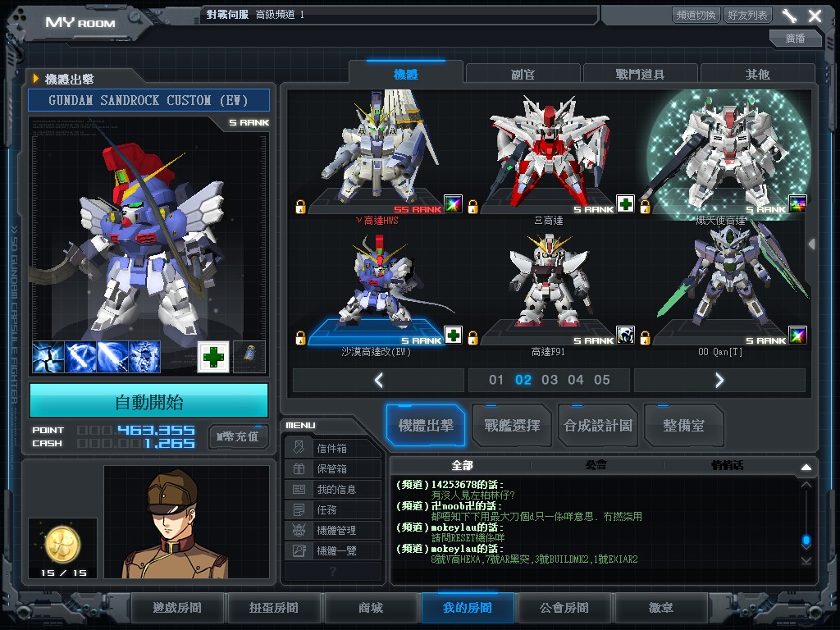Toggle the lock icon on 高達F91
The image size is (840, 630).
[x=472, y=337]
